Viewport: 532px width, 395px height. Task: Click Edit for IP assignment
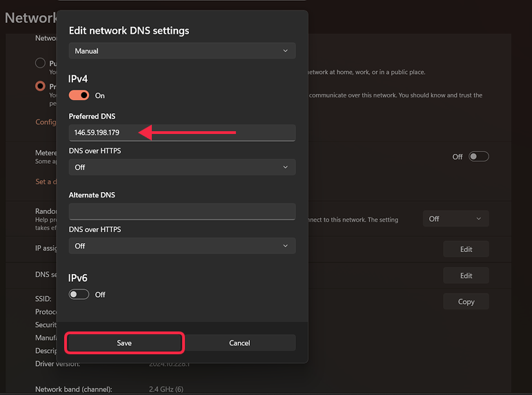466,249
